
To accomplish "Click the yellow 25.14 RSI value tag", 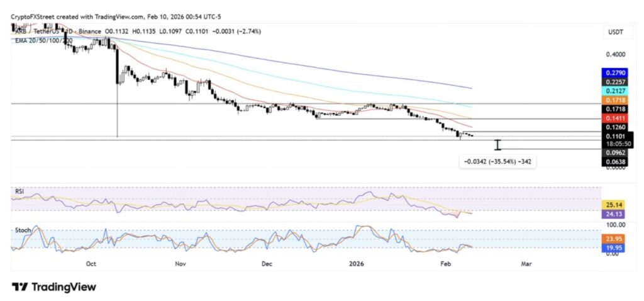I will (x=616, y=205).
